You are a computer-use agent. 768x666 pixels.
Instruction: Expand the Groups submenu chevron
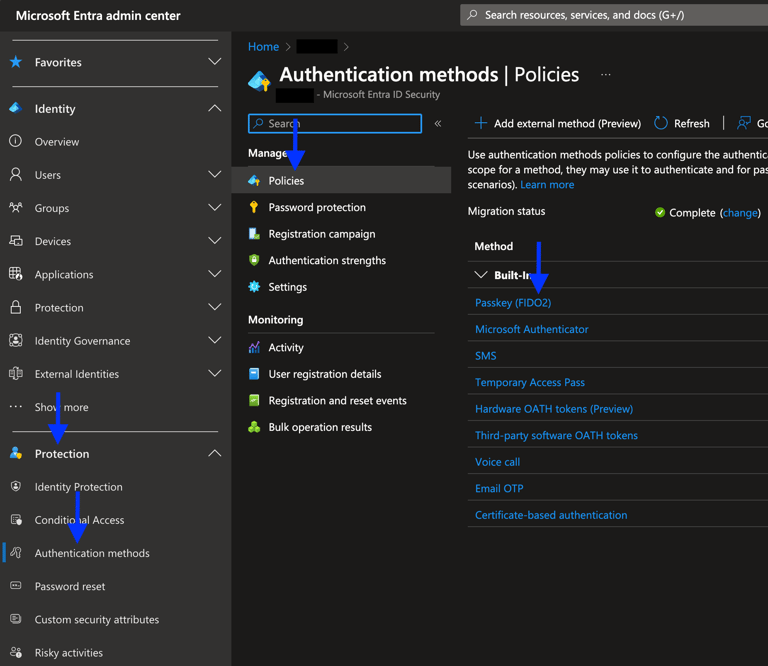pos(215,208)
